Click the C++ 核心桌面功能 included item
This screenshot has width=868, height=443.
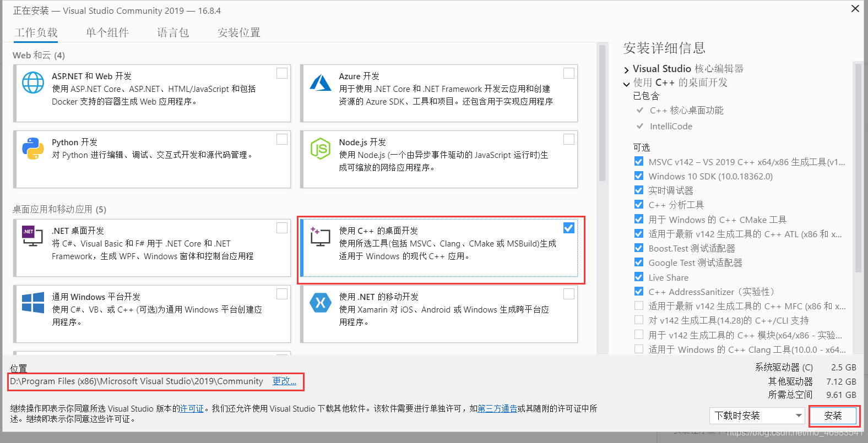pyautogui.click(x=686, y=110)
